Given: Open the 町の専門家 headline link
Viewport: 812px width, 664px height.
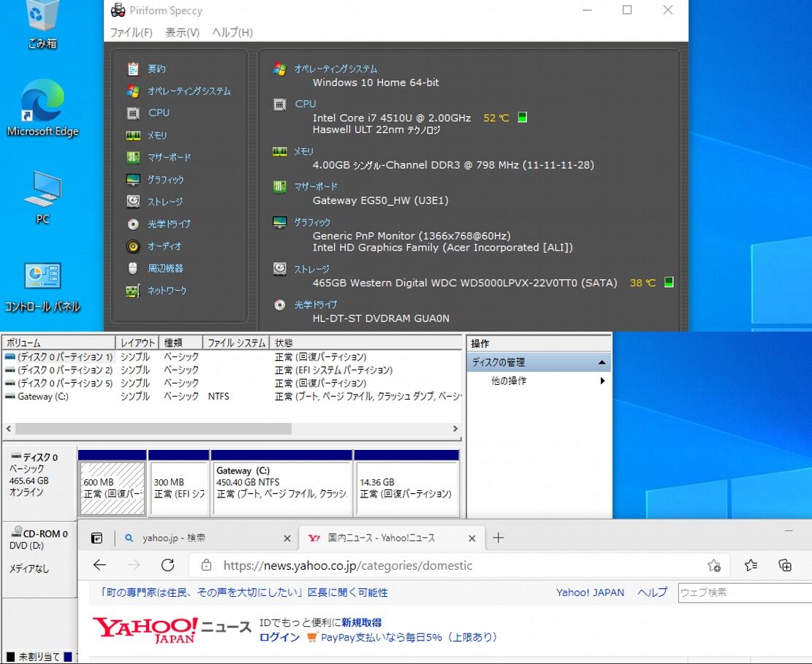Looking at the screenshot, I should click(243, 592).
